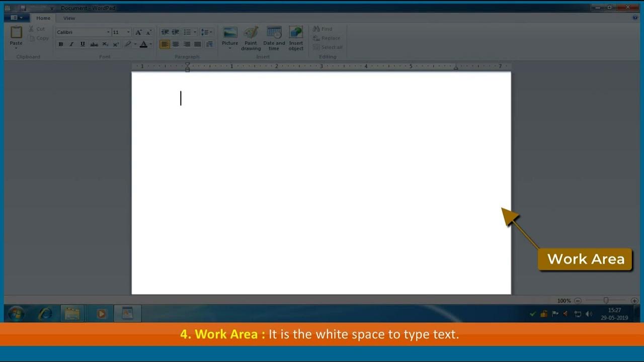Click inside the white document work area
The height and width of the screenshot is (362, 644).
click(321, 183)
